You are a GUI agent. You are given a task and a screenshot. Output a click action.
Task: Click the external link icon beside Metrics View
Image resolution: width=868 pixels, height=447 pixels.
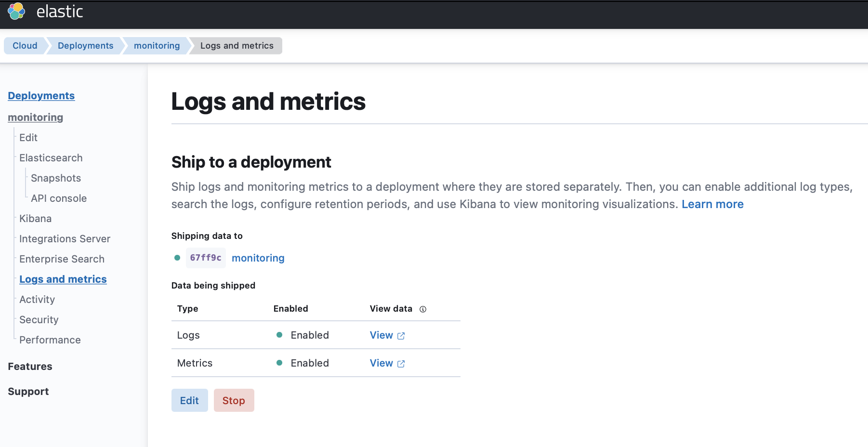402,364
